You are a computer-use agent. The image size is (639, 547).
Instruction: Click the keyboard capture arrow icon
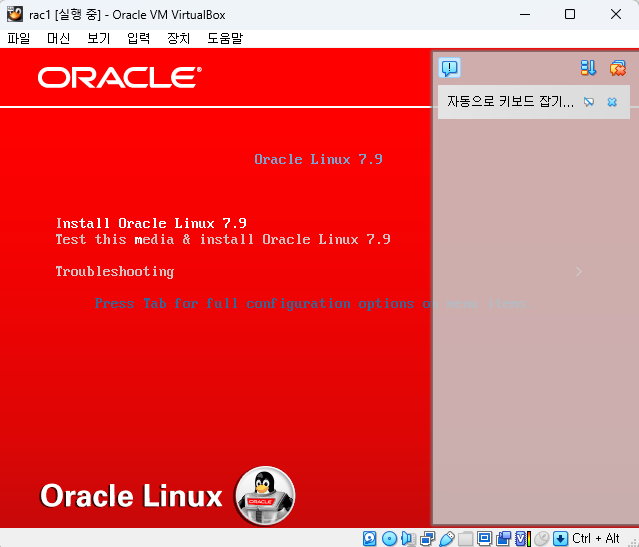560,538
